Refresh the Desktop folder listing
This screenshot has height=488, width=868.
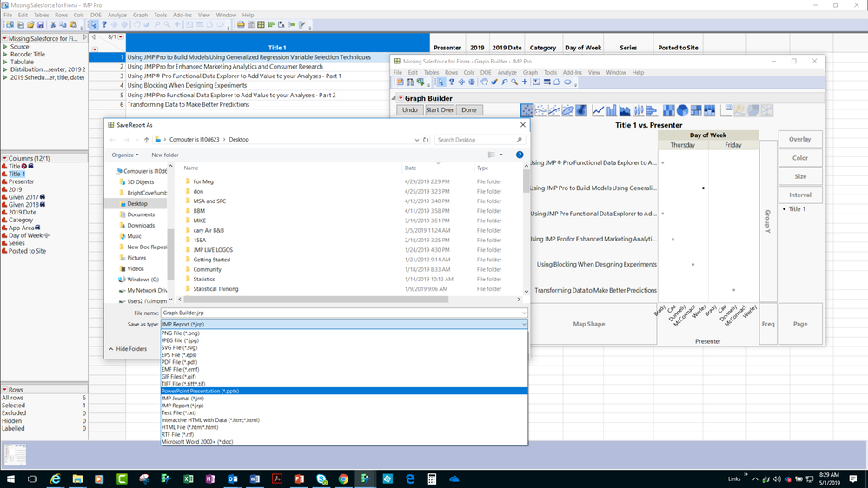click(x=426, y=140)
